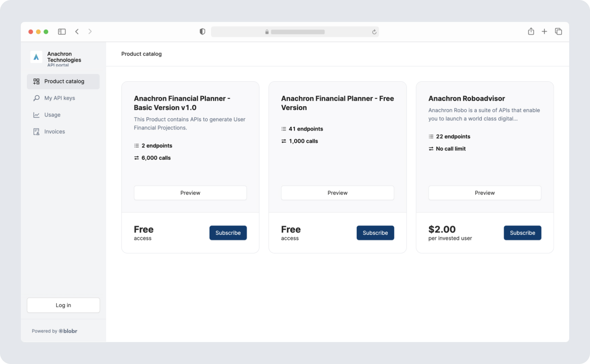590x364 pixels.
Task: Preview the Financial Planner Basic Version product
Action: point(190,193)
